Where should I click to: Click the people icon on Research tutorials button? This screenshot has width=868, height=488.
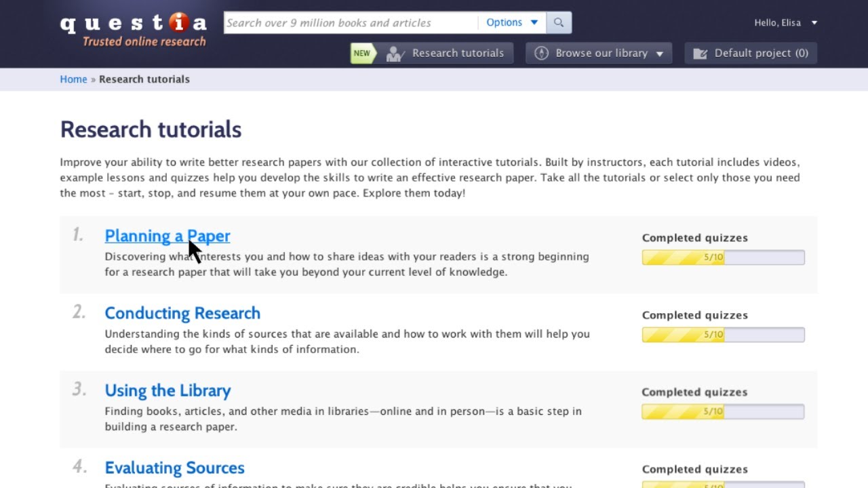click(395, 54)
